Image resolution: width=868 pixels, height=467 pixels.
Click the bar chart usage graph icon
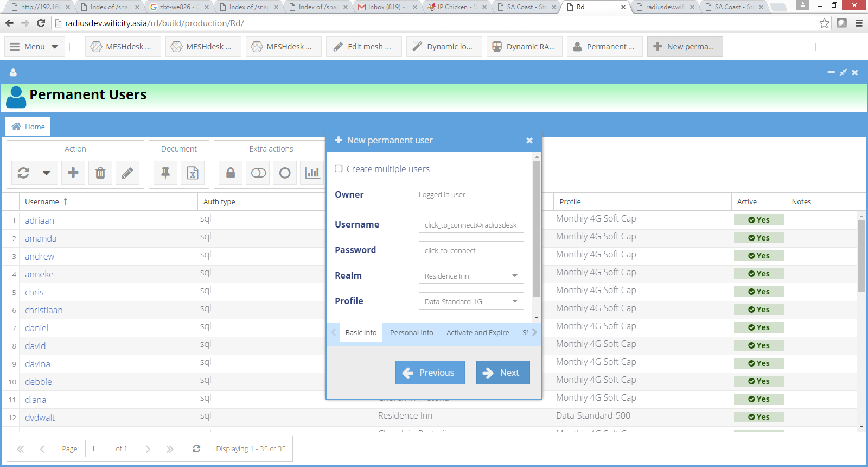pos(312,173)
